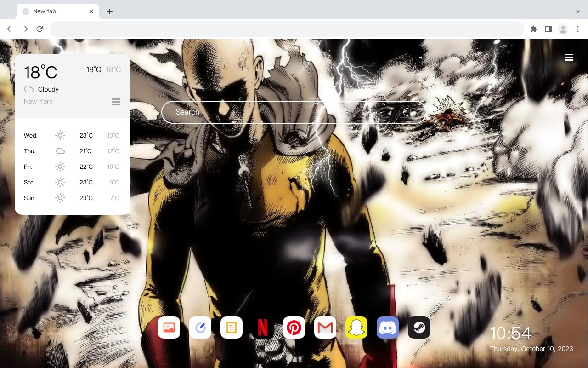Screen dimensions: 588x368
Task: Click Saturday's low of 9°C
Action: coord(114,182)
